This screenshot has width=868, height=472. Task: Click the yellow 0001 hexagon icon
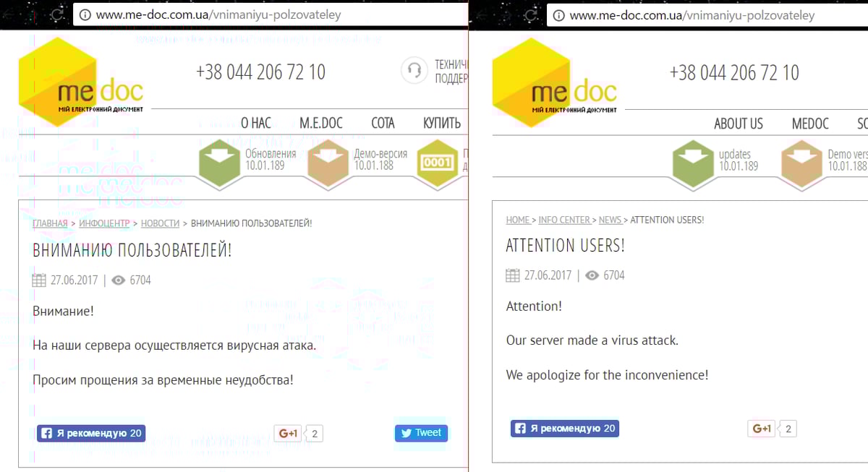click(437, 162)
